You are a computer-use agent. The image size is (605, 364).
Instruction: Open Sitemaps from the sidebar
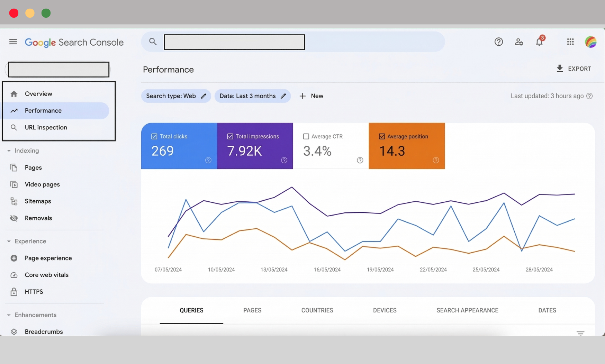[37, 201]
